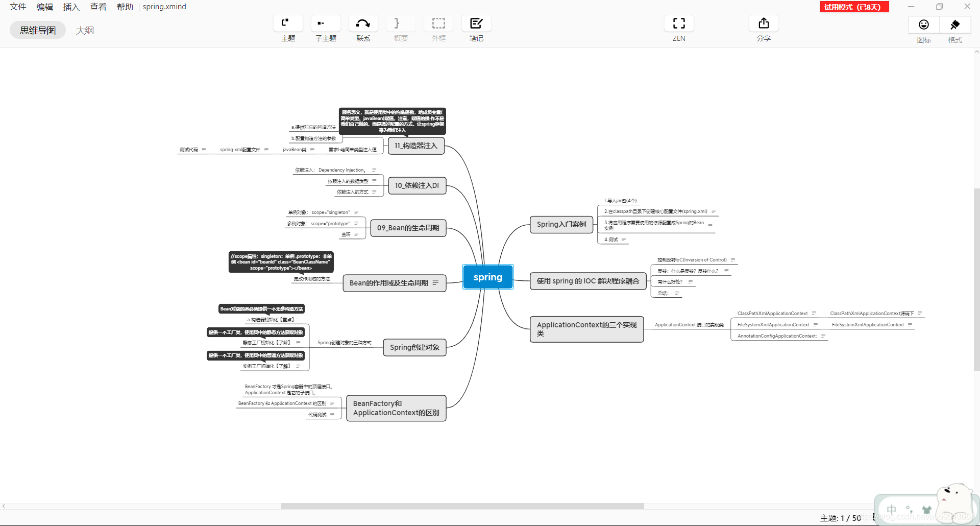Open note icon beside 实例工厂初始化【了解】
The height and width of the screenshot is (526, 980).
tap(298, 366)
